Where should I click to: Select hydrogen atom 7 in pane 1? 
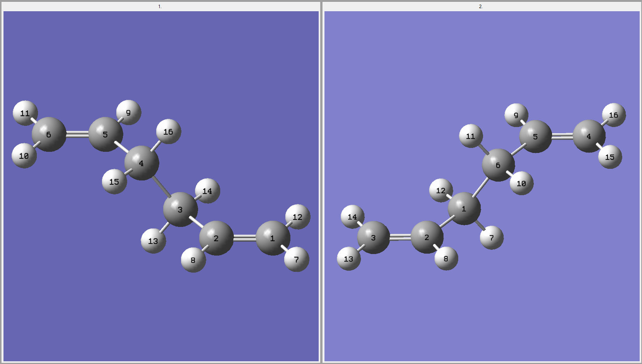click(x=297, y=259)
